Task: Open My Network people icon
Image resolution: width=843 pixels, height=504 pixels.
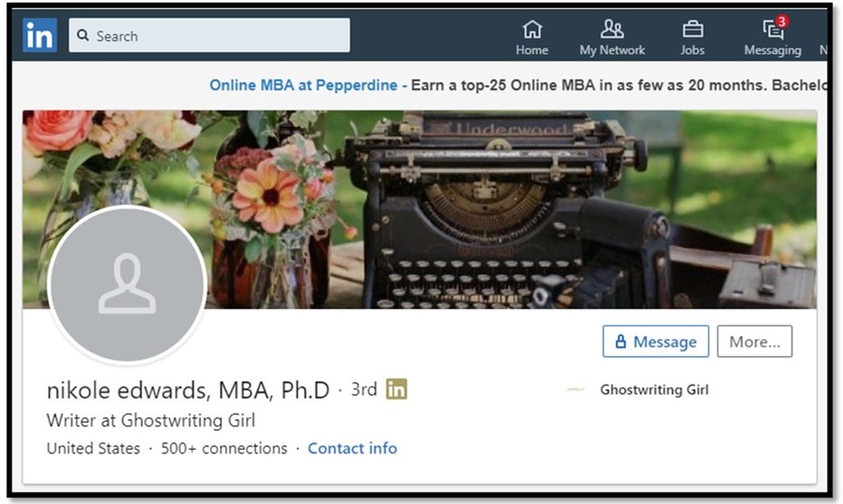Action: pos(612,29)
